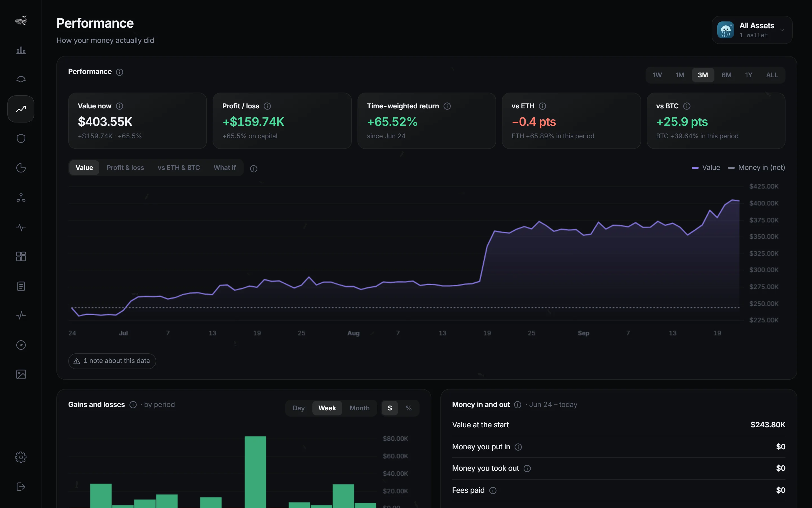Switch gains display to percent
Screen dimensions: 812x508
pos(408,408)
